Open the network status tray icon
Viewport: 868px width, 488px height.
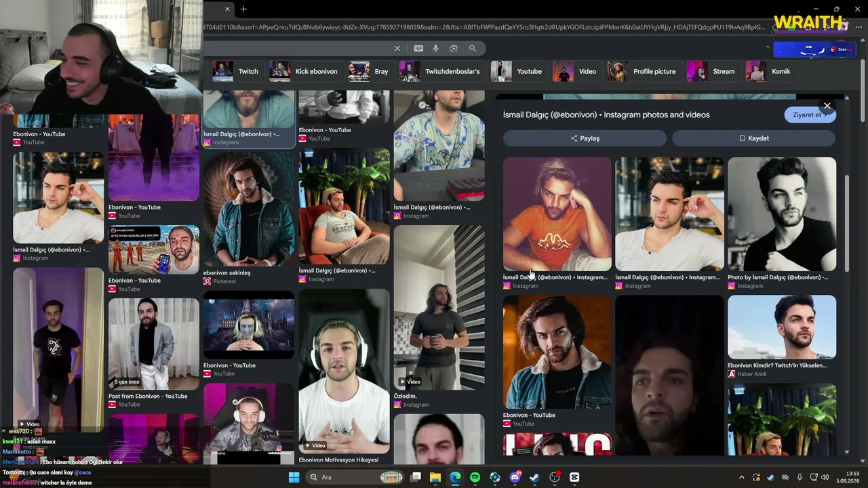pos(814,477)
